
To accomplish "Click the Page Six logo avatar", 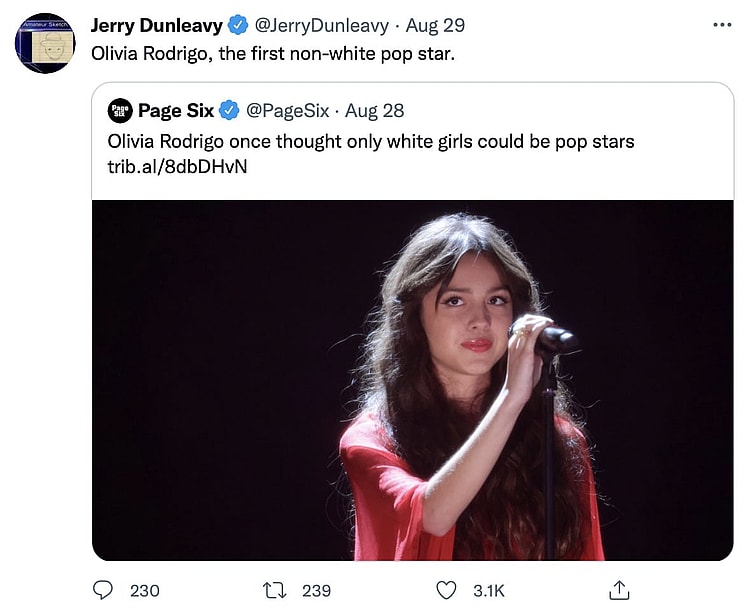I will pyautogui.click(x=120, y=110).
